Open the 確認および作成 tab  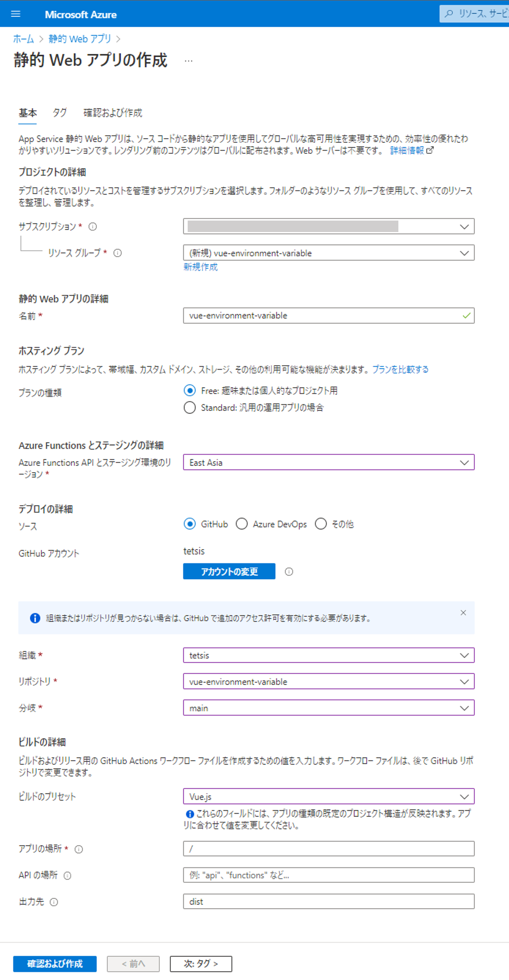[x=113, y=113]
